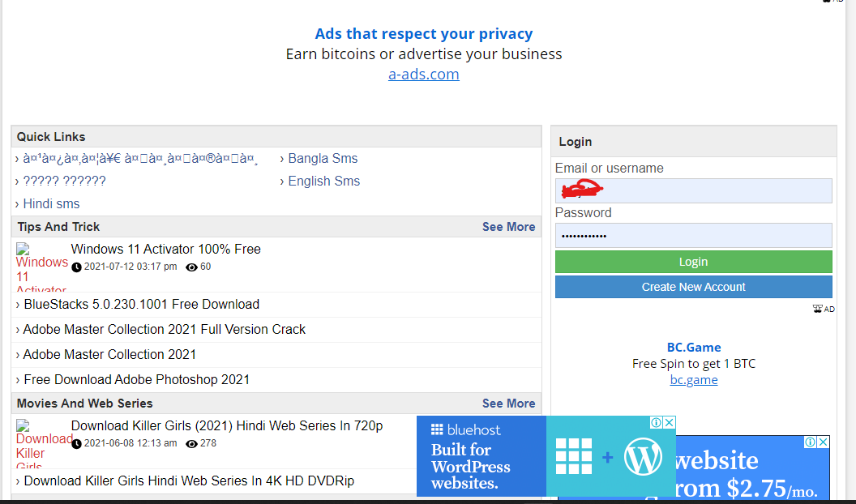Click the AD badge icon below Create New Account
Screen dimensions: 856x504
823,309
